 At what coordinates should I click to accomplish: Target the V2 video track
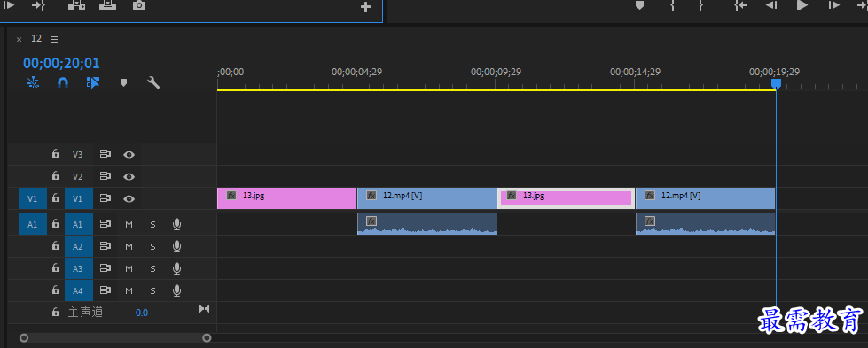77,176
